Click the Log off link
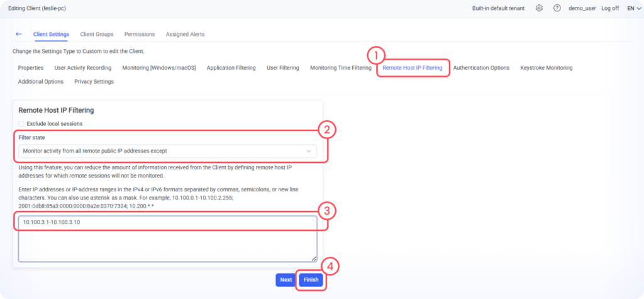Screen dimensions: 644x299 point(610,8)
